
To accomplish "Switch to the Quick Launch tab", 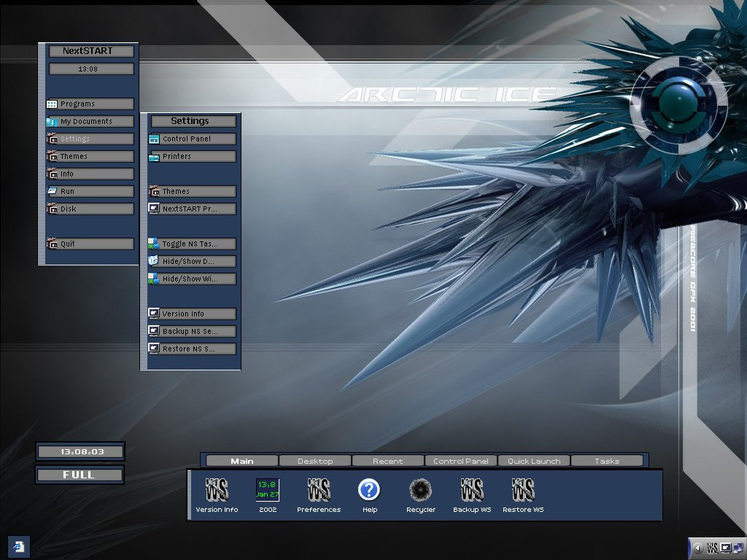I will pyautogui.click(x=534, y=461).
